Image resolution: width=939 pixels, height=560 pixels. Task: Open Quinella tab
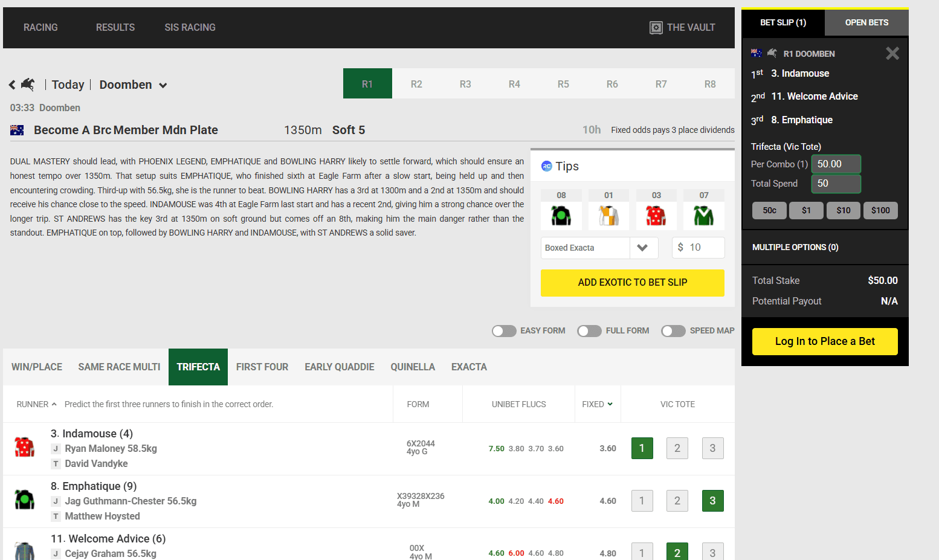click(413, 367)
